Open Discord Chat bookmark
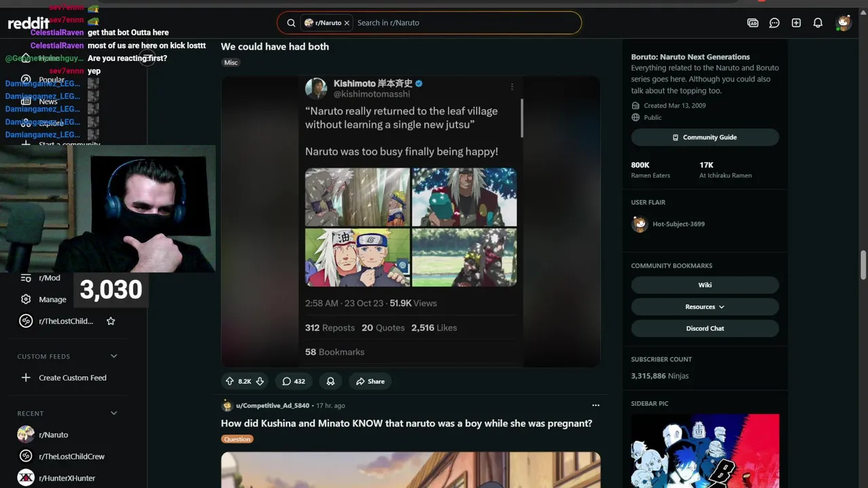 (x=705, y=328)
